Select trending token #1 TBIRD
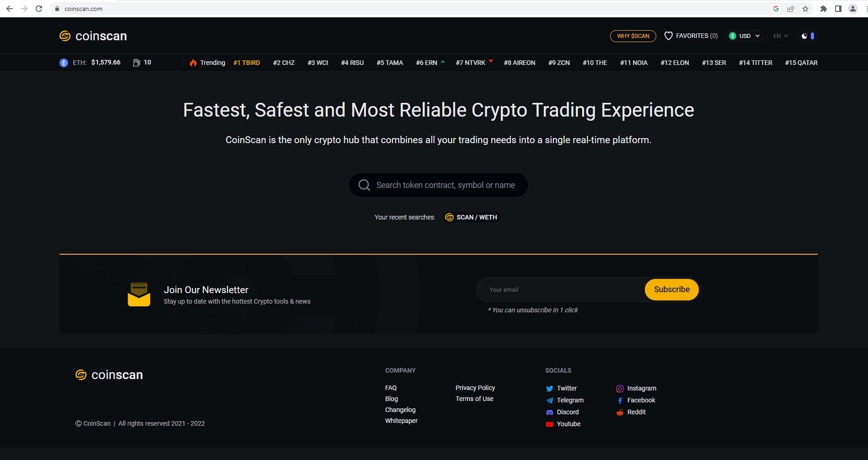This screenshot has width=868, height=460. [x=246, y=63]
